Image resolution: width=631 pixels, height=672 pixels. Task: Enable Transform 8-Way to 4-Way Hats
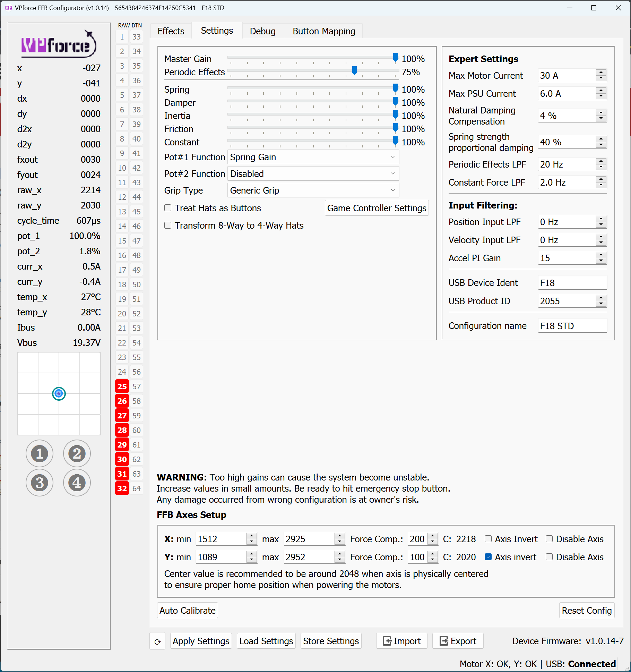(x=168, y=225)
